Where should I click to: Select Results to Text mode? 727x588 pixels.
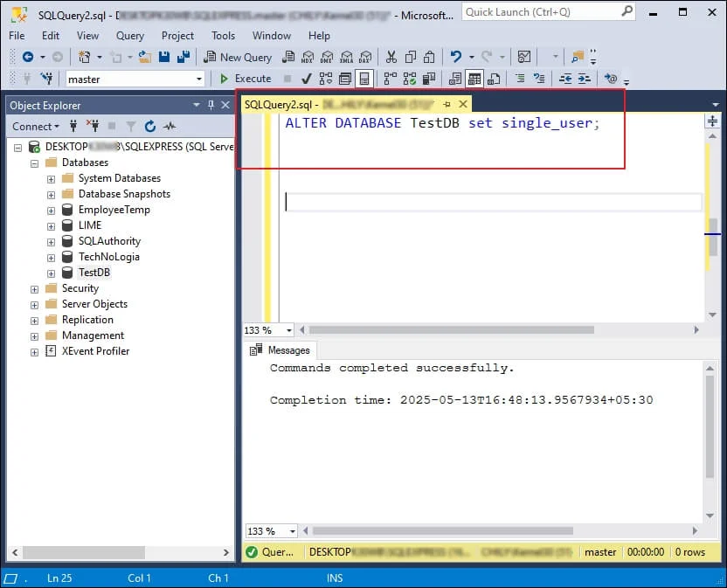pyautogui.click(x=455, y=79)
